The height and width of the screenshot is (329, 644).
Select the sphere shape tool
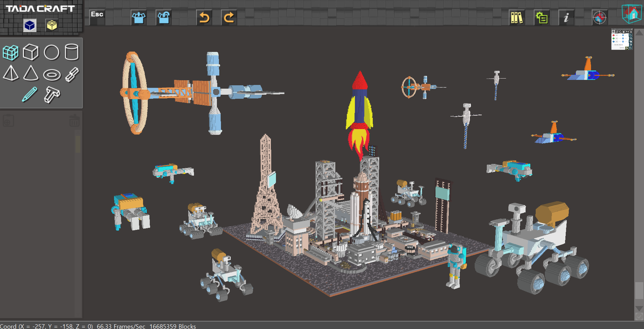(x=52, y=53)
